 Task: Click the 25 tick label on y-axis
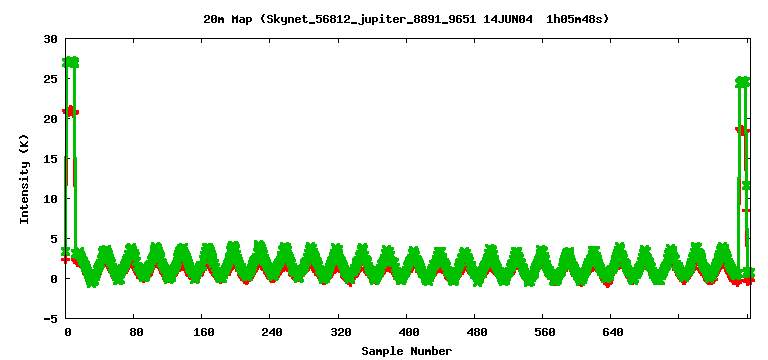[x=50, y=79]
